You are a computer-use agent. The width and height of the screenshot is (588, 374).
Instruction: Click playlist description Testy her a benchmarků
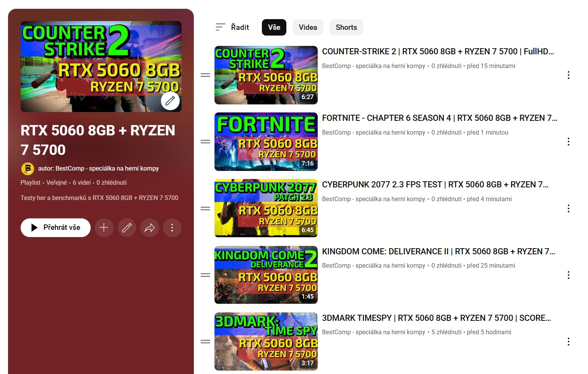[x=99, y=198]
